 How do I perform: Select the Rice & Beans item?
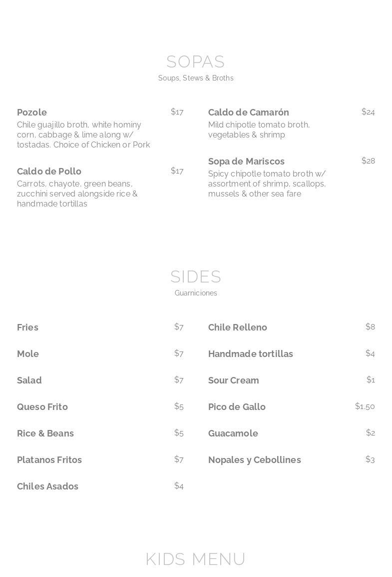click(45, 433)
